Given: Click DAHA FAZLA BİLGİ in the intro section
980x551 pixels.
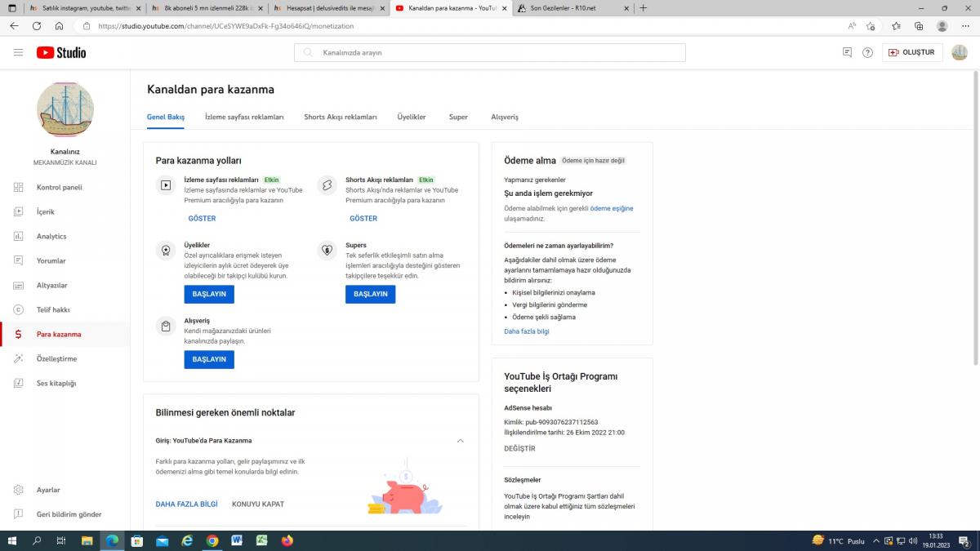Looking at the screenshot, I should 186,504.
